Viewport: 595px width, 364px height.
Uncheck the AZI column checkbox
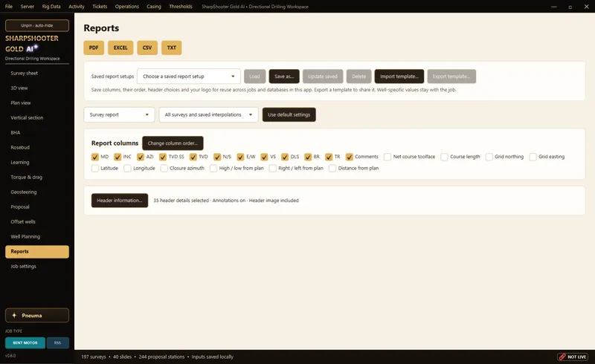[141, 157]
